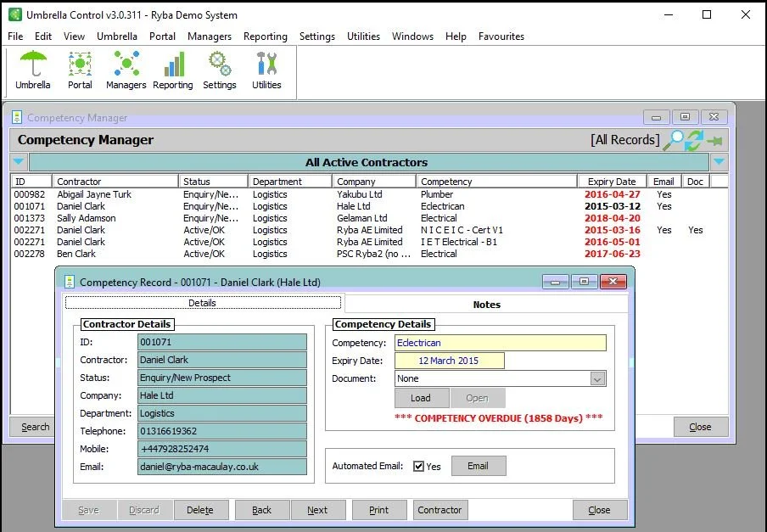Click the Competency field containing Eclectrican
767x532 pixels.
(501, 343)
